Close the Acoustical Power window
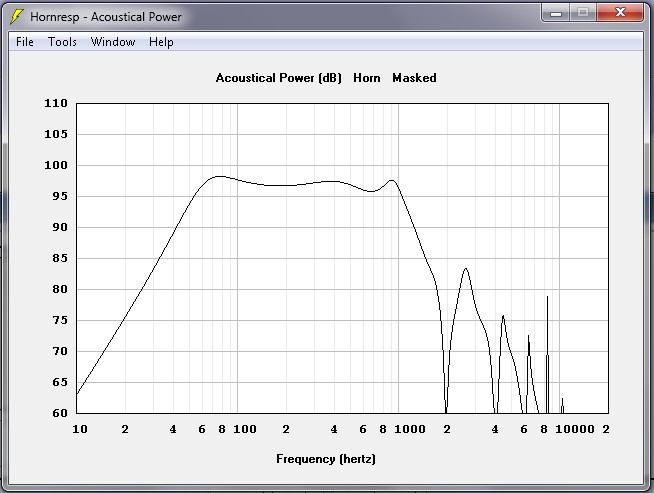 pos(620,13)
